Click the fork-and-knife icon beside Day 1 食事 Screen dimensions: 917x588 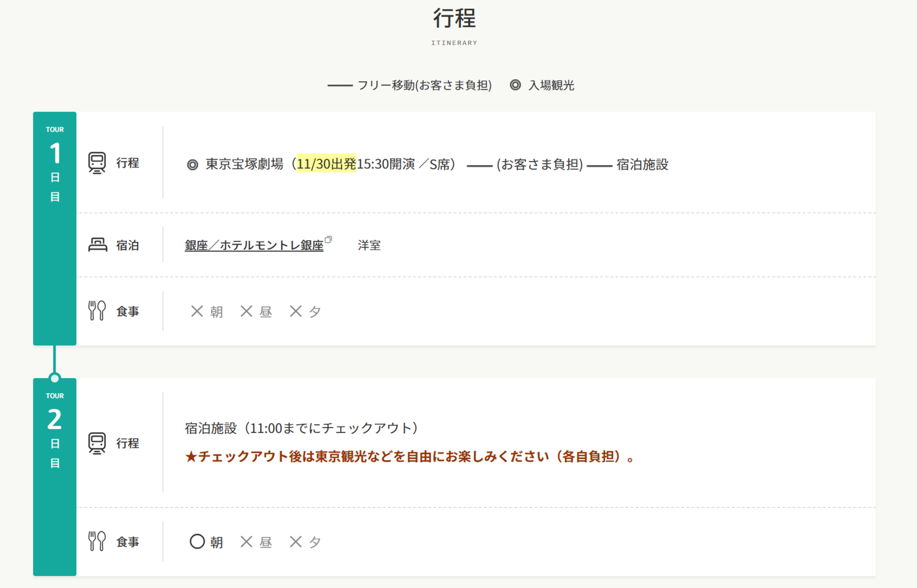96,310
